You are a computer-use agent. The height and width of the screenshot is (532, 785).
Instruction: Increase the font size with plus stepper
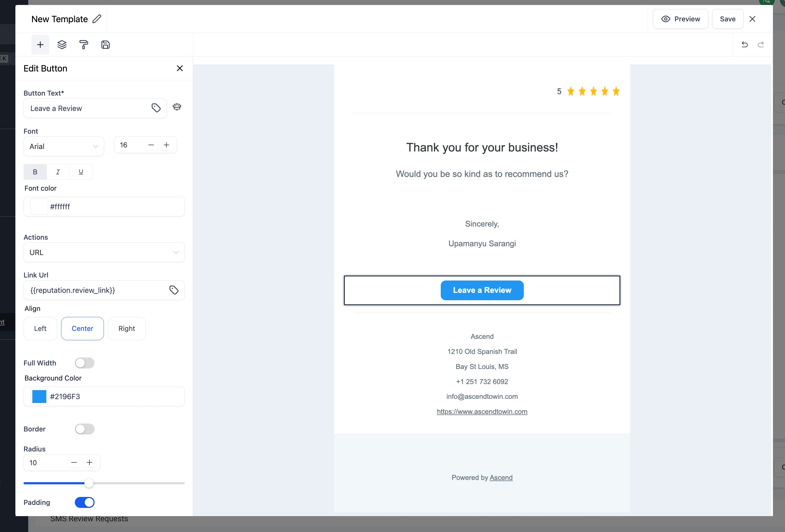167,145
